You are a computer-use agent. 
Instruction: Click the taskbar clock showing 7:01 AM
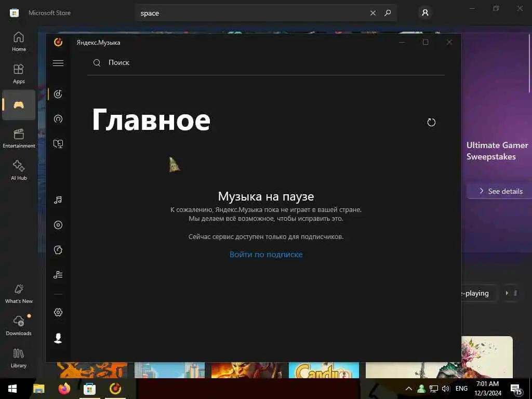[x=487, y=389]
